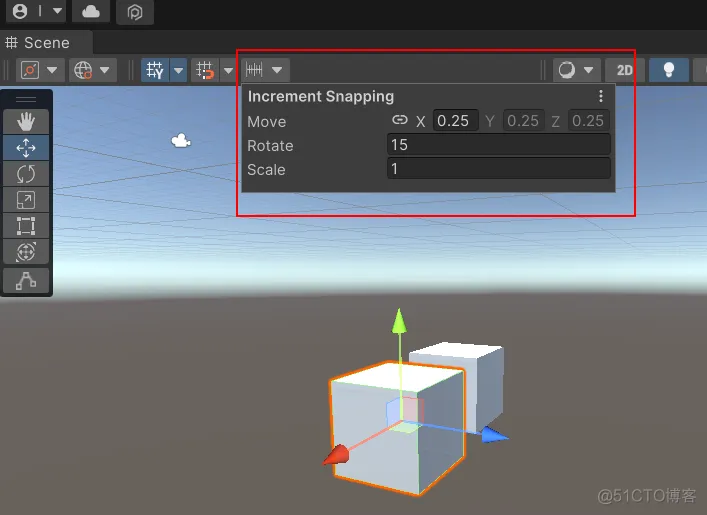The width and height of the screenshot is (707, 515).
Task: Click the tool handle pivot icon
Action: point(30,70)
